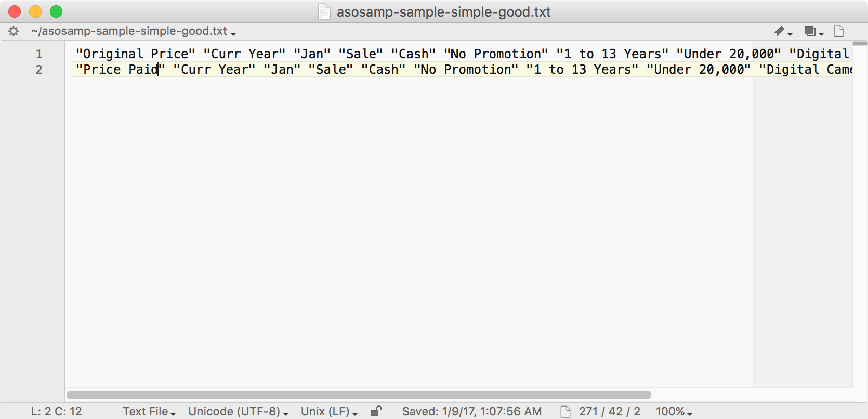Click the title bar document proxy icon
The width and height of the screenshot is (868, 419).
(324, 11)
